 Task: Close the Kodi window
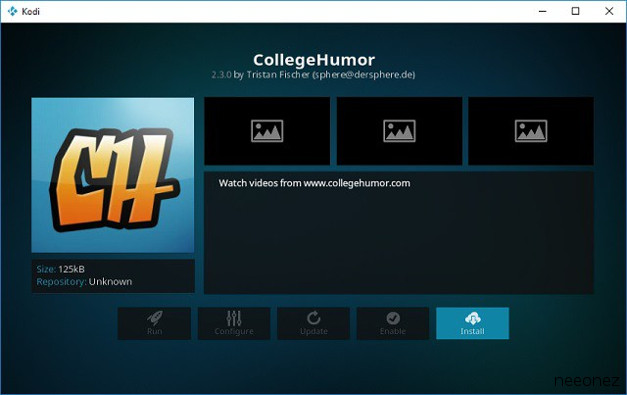tap(609, 11)
